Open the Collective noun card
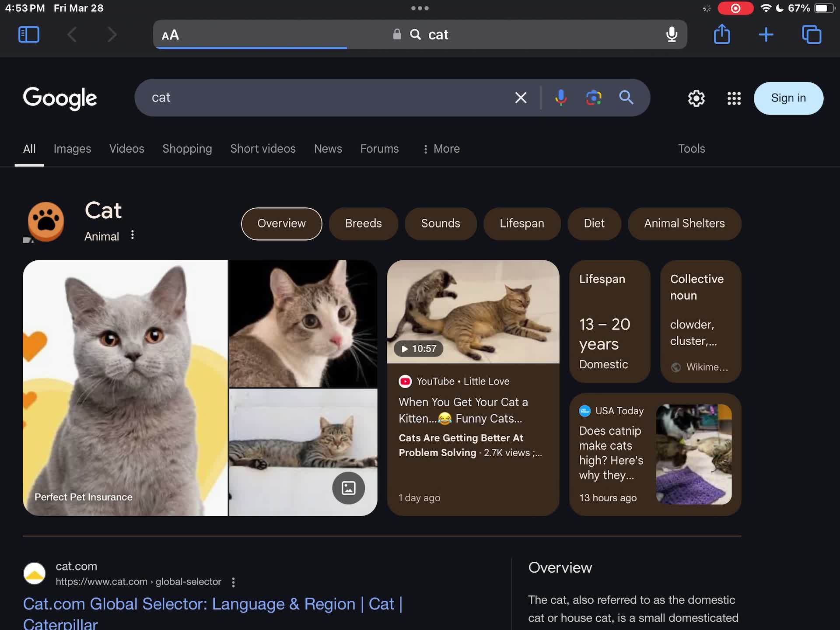 pyautogui.click(x=700, y=322)
